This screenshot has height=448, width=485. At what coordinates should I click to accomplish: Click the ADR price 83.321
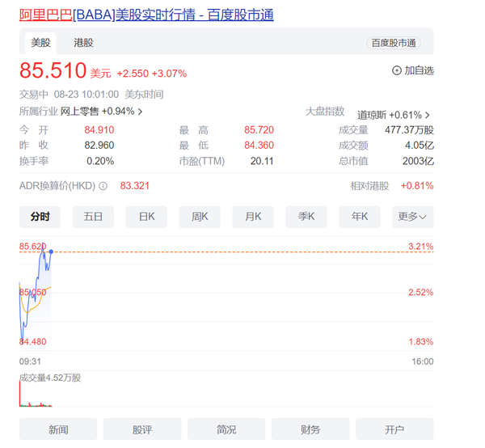(x=134, y=186)
